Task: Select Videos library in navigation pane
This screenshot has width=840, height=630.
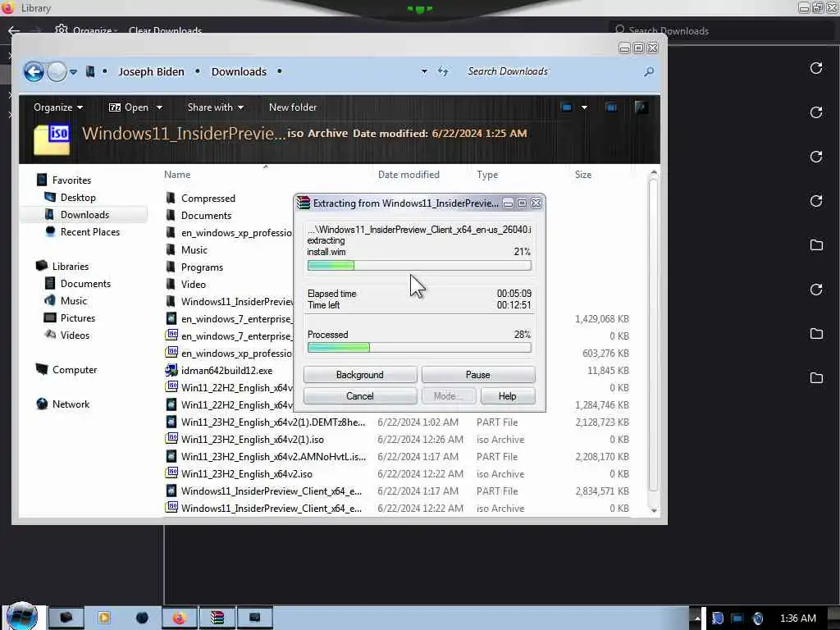Action: pos(75,335)
